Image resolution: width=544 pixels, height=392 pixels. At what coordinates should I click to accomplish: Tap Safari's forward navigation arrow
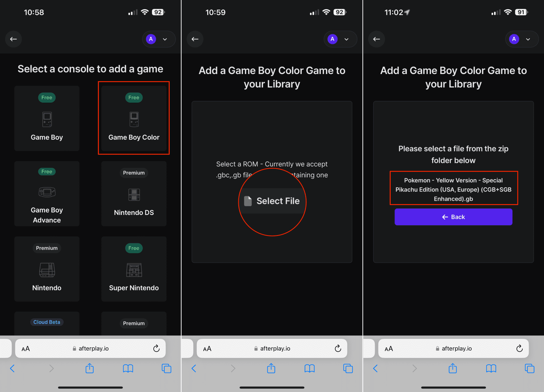[x=51, y=368]
